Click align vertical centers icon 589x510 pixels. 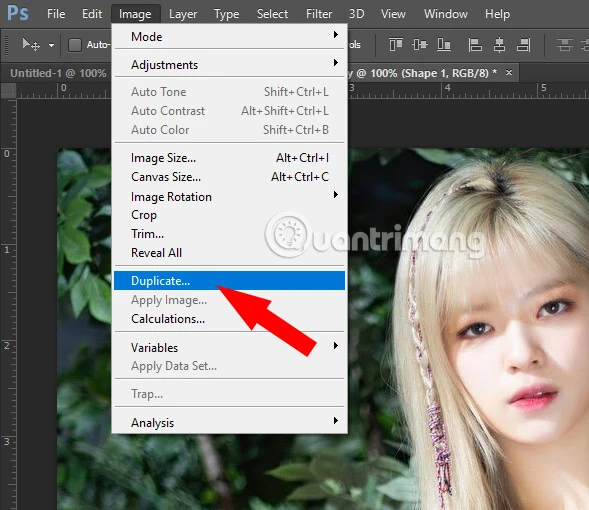click(420, 45)
